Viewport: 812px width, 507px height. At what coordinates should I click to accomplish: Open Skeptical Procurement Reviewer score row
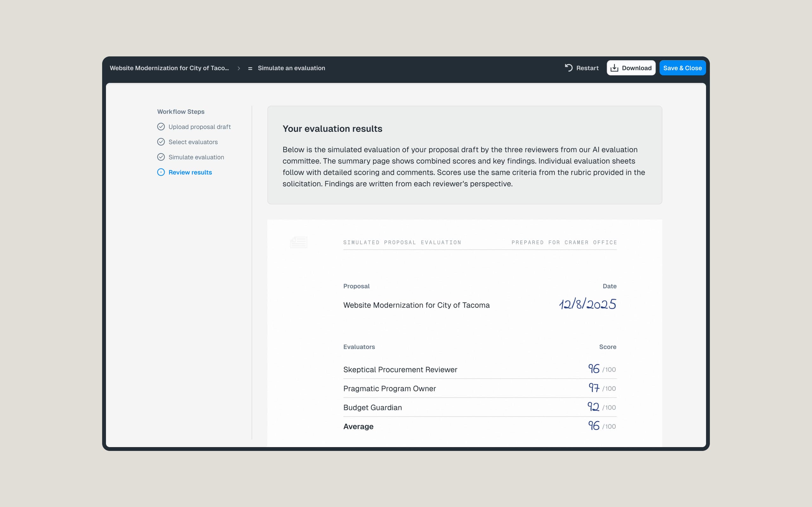(x=400, y=369)
